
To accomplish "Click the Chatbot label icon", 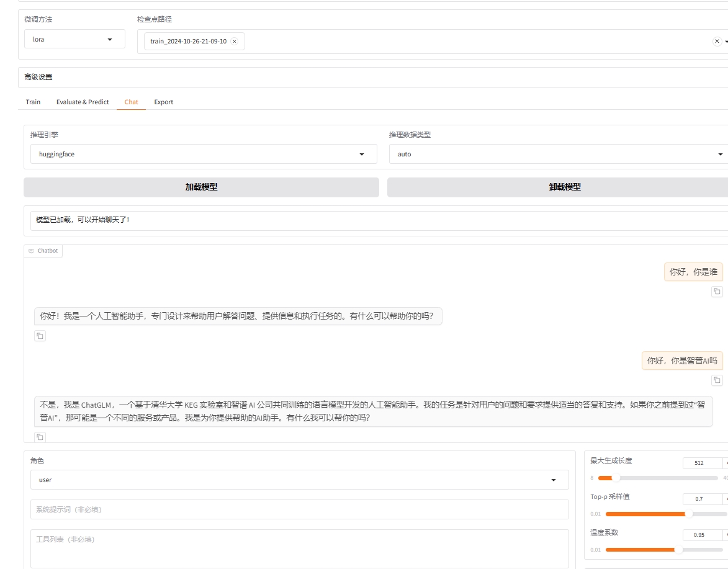I will click(x=32, y=251).
